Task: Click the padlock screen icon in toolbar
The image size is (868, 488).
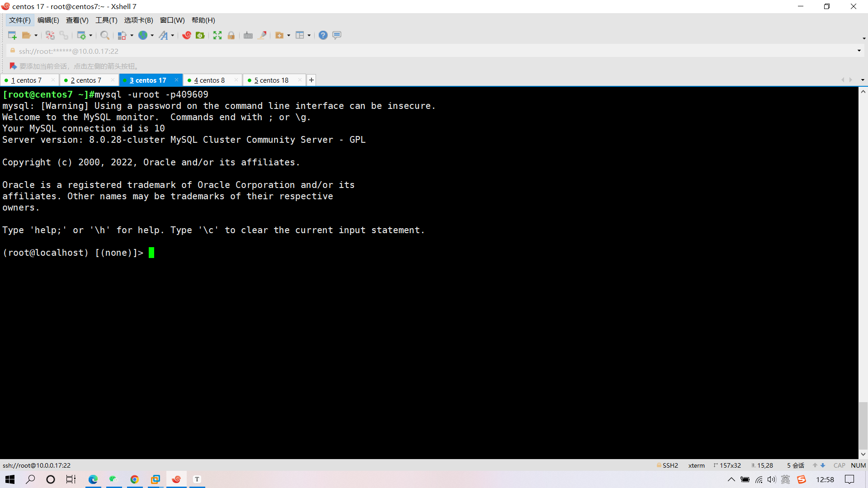Action: [x=231, y=35]
